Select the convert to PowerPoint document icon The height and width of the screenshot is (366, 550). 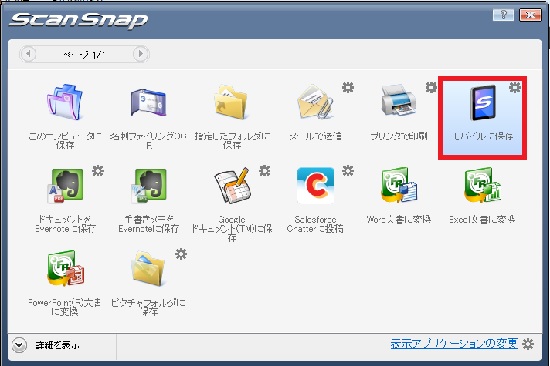tap(65, 268)
